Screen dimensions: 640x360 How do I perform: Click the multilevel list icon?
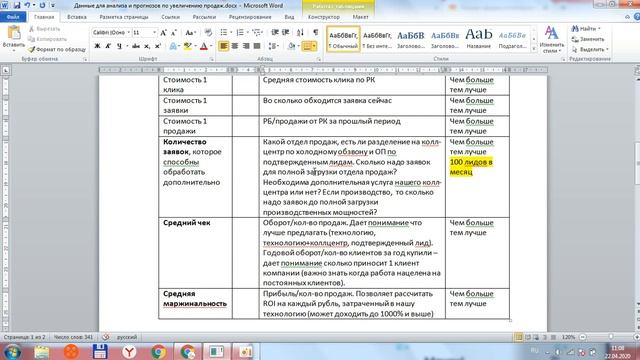[x=256, y=33]
